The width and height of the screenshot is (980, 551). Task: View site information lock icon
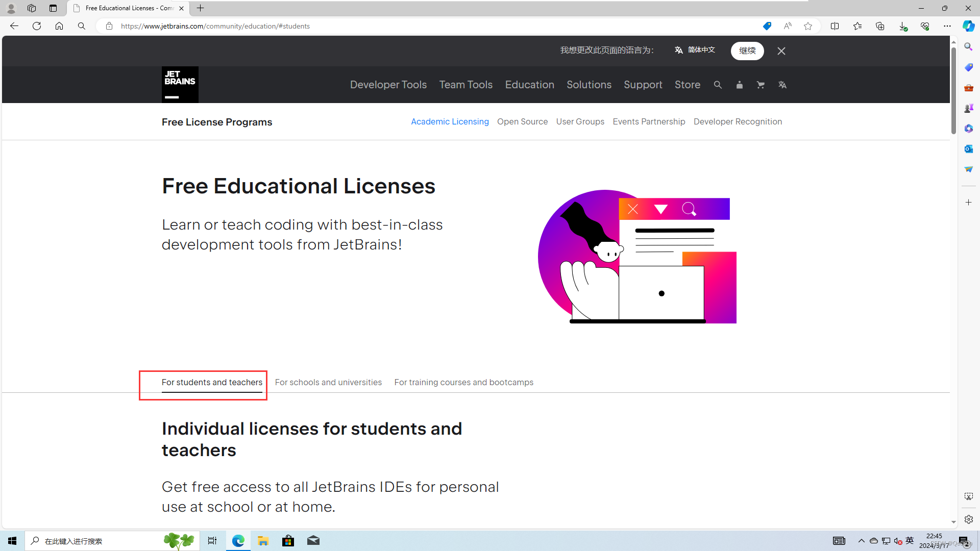click(x=109, y=26)
